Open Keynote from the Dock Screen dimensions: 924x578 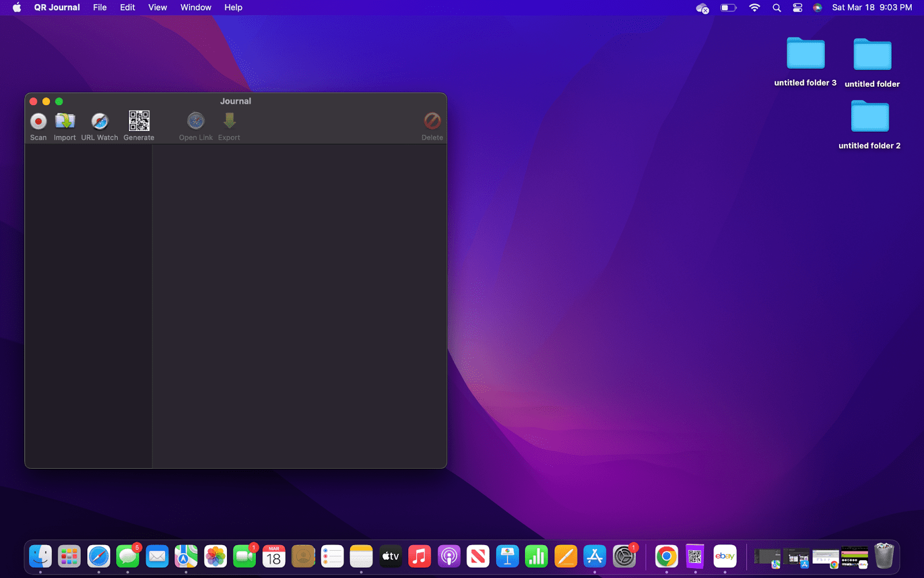click(x=507, y=557)
